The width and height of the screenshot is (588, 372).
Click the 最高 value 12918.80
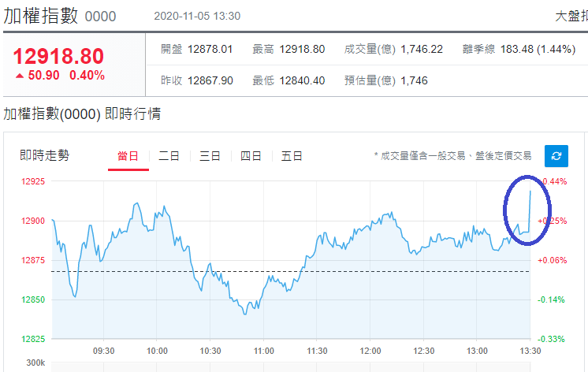(302, 49)
